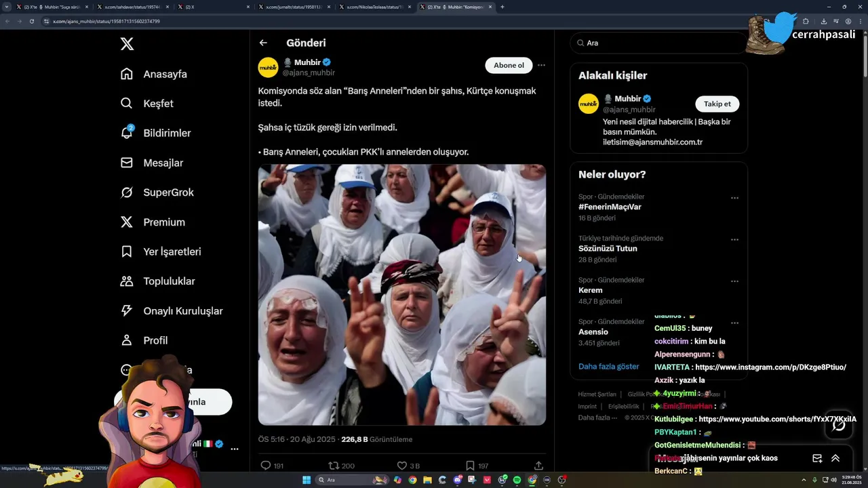This screenshot has width=868, height=488.
Task: Open the three-dot menu on Muhbir's post
Action: 541,65
